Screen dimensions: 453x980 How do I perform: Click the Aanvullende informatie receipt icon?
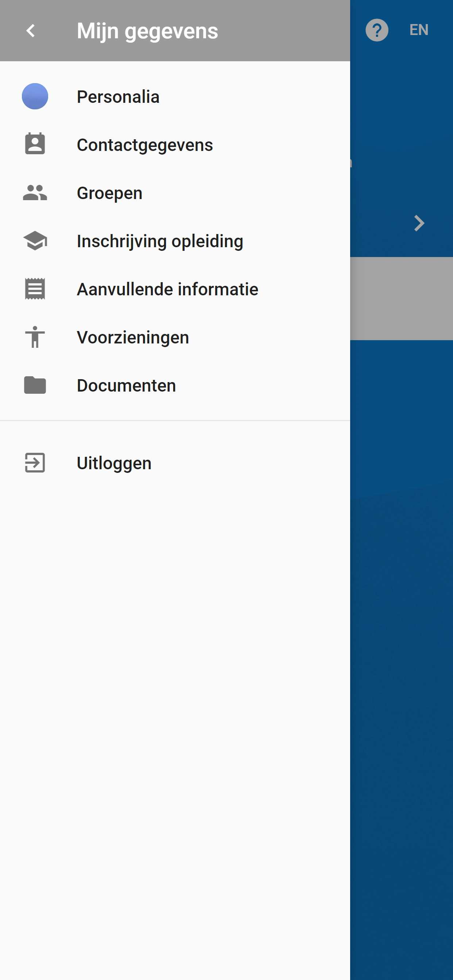click(35, 289)
